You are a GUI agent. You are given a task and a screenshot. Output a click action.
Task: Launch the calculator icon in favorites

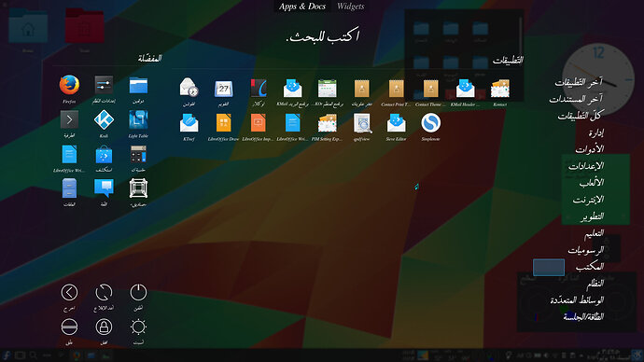(x=138, y=154)
